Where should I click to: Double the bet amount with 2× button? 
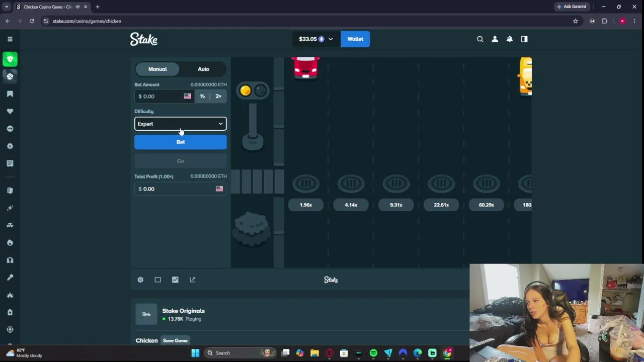[218, 96]
